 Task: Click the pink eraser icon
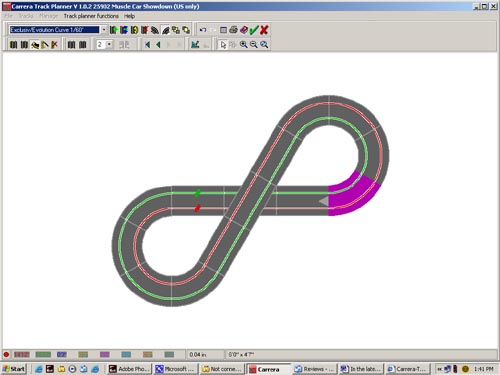(x=244, y=30)
